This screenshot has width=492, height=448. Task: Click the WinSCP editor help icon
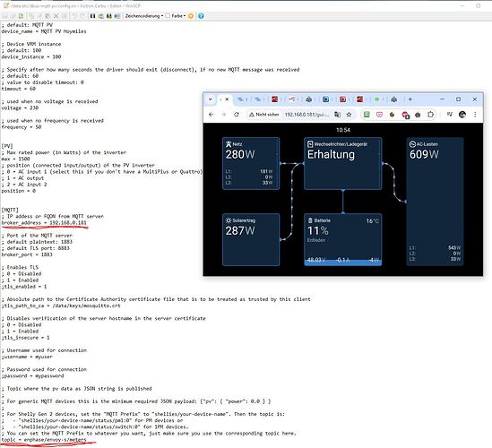(x=201, y=16)
